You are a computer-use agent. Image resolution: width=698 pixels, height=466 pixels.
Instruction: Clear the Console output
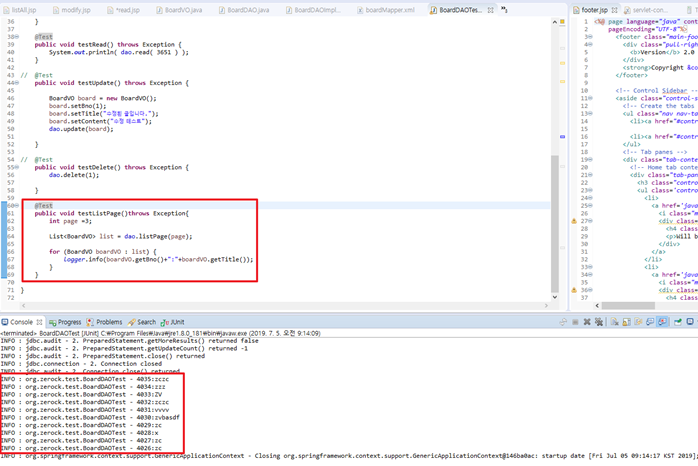tap(615, 322)
